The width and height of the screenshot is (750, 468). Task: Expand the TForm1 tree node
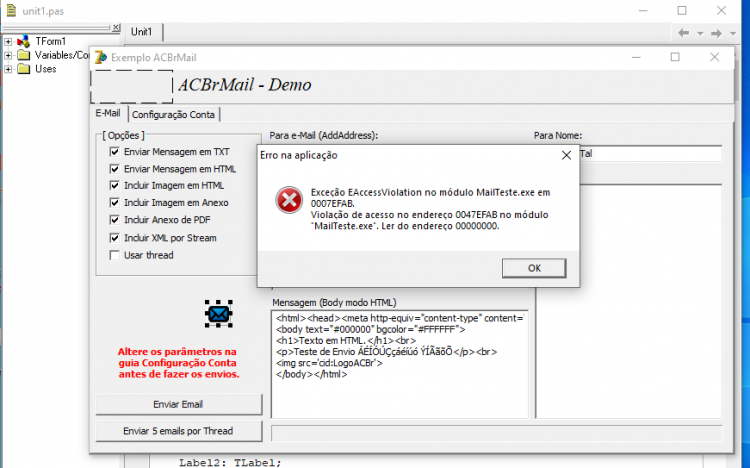click(8, 42)
